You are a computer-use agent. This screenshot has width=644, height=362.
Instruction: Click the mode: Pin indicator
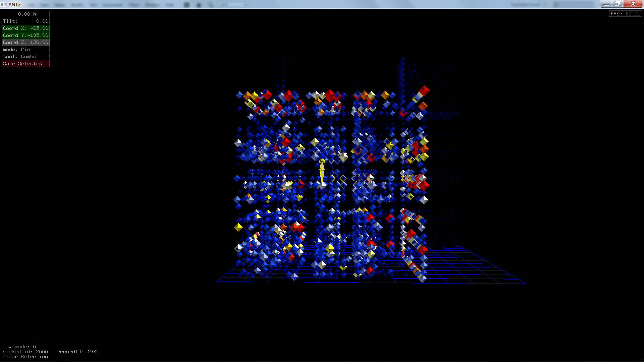(x=25, y=49)
